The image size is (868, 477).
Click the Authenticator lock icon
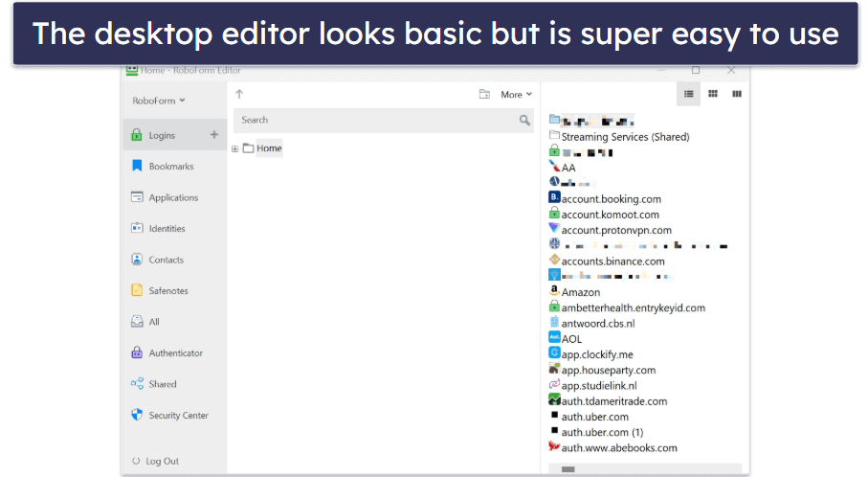point(137,352)
